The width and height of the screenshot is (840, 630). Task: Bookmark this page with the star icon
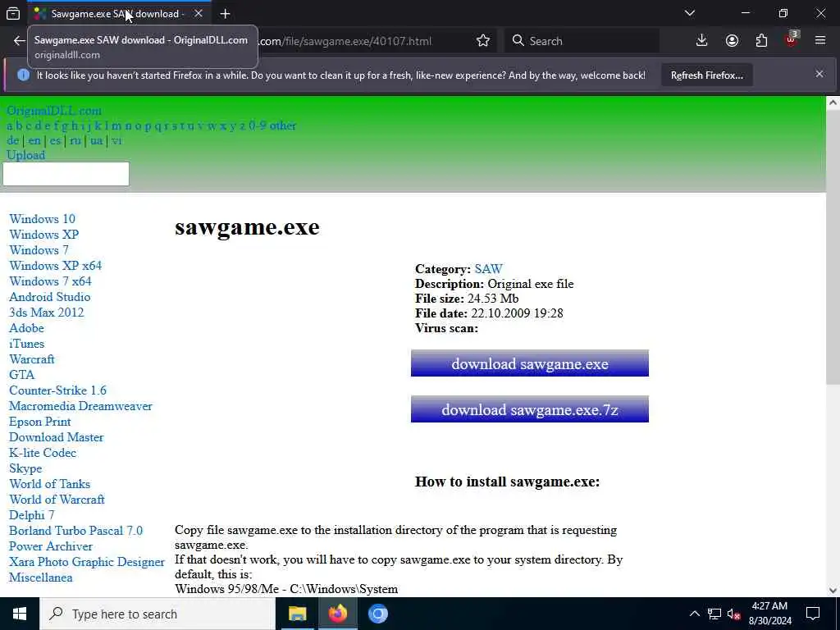(x=482, y=41)
